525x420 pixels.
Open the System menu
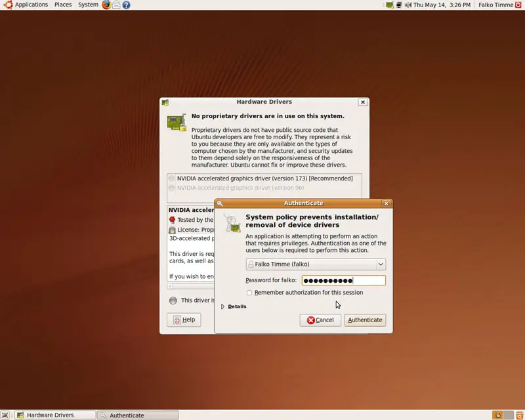88,5
